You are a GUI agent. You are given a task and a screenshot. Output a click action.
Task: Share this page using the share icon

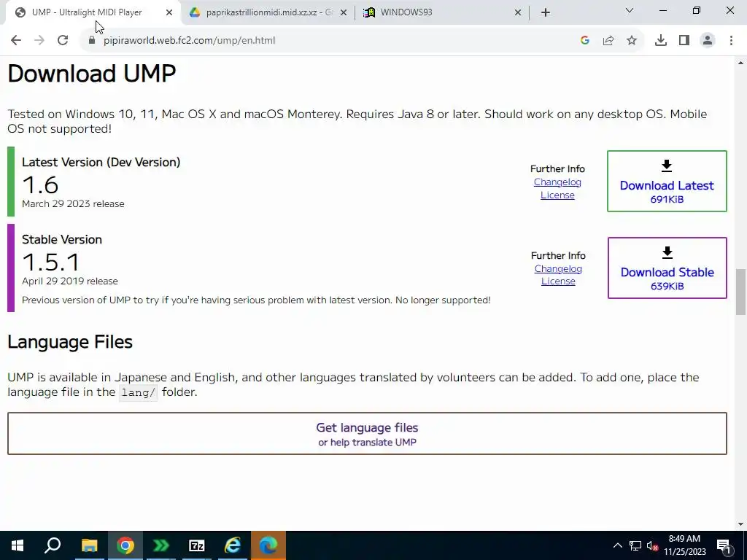[608, 41]
